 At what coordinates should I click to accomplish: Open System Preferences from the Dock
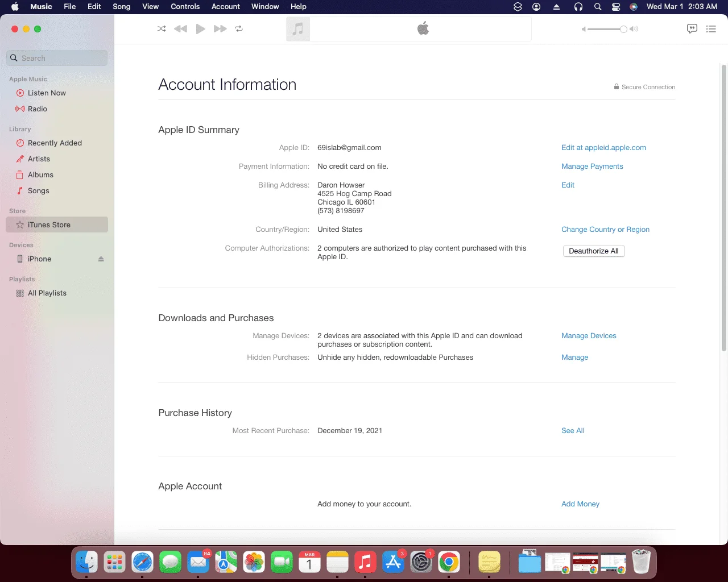pos(421,563)
